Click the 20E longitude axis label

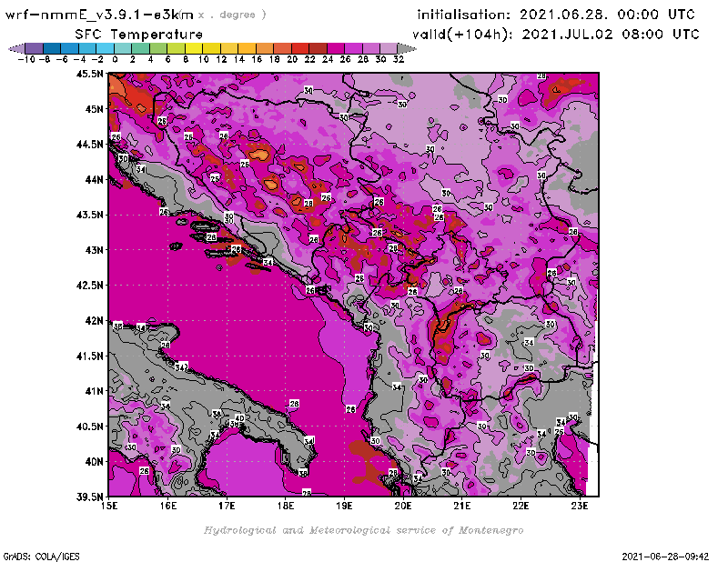coord(403,506)
